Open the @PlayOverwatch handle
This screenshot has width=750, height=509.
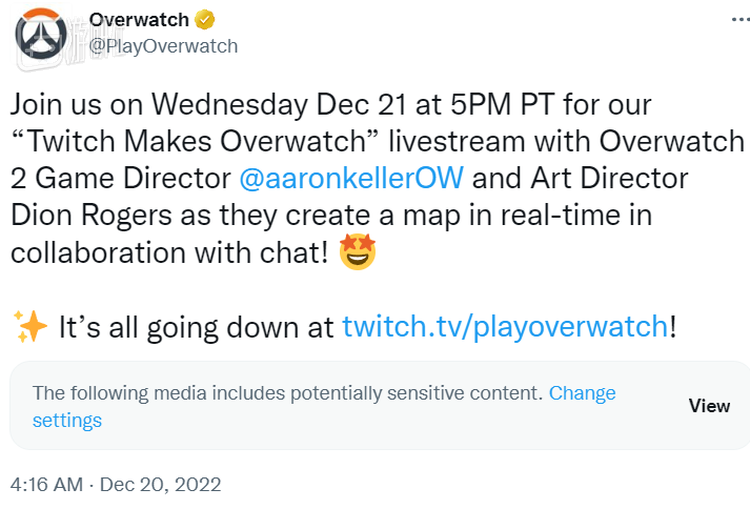click(x=163, y=46)
